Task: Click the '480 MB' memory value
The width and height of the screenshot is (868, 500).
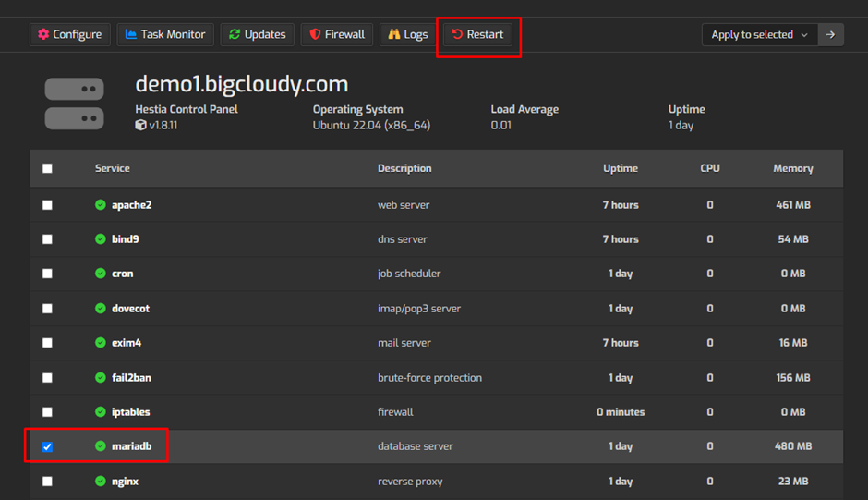Action: [793, 446]
